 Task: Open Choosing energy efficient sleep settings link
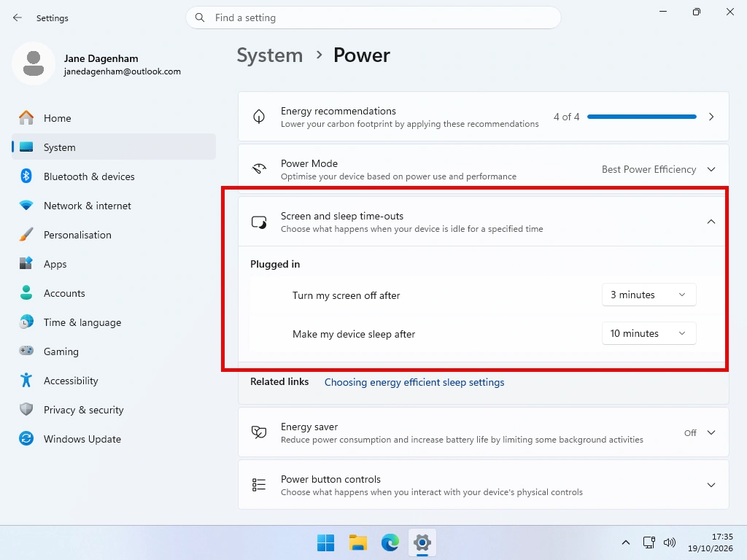(x=414, y=382)
